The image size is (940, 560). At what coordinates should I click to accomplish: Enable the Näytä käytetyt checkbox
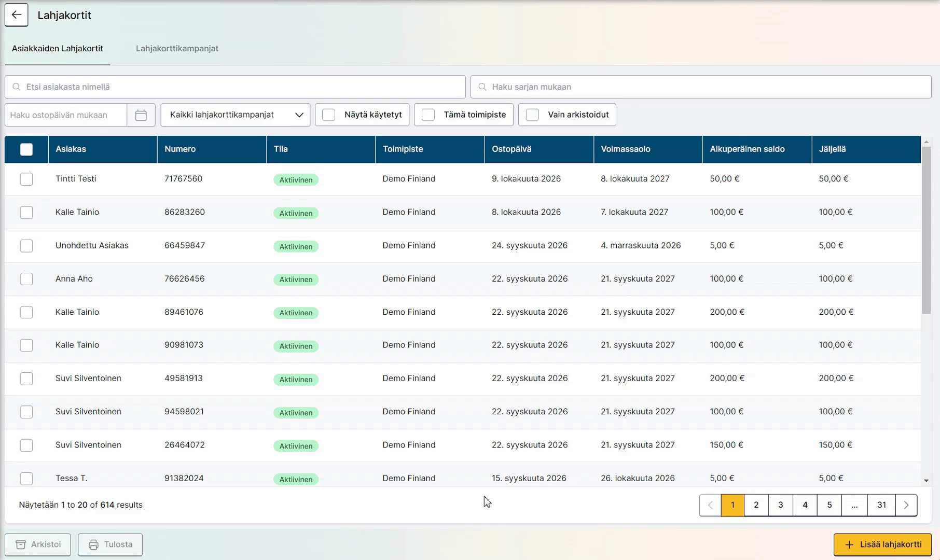click(329, 115)
